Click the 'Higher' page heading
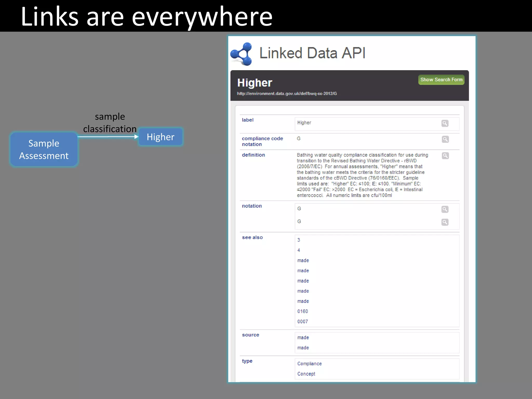 coord(255,83)
